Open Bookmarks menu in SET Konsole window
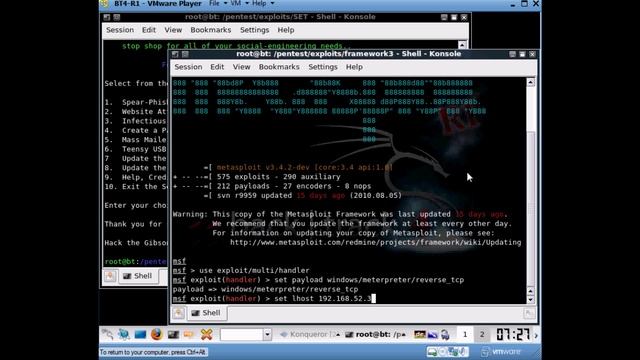The width and height of the screenshot is (640, 360). [211, 30]
